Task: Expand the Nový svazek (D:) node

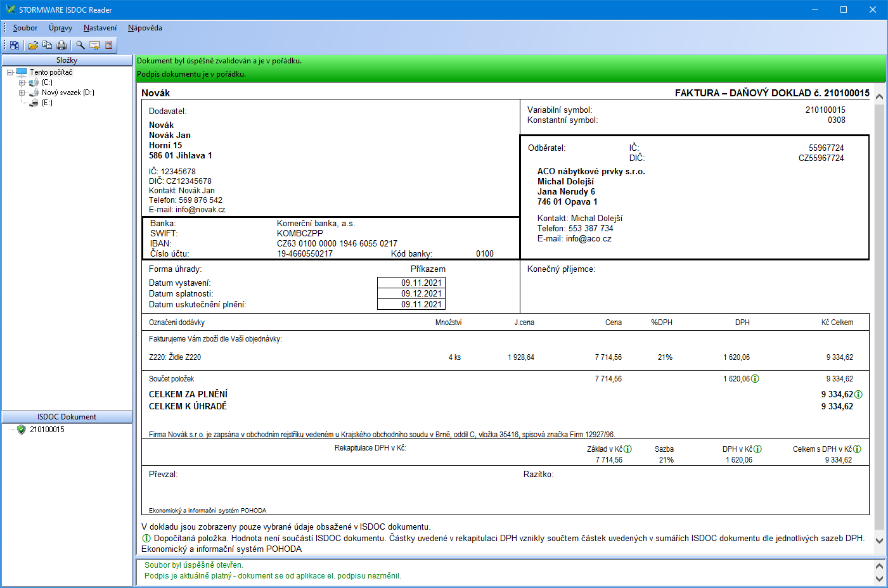Action: pos(22,93)
